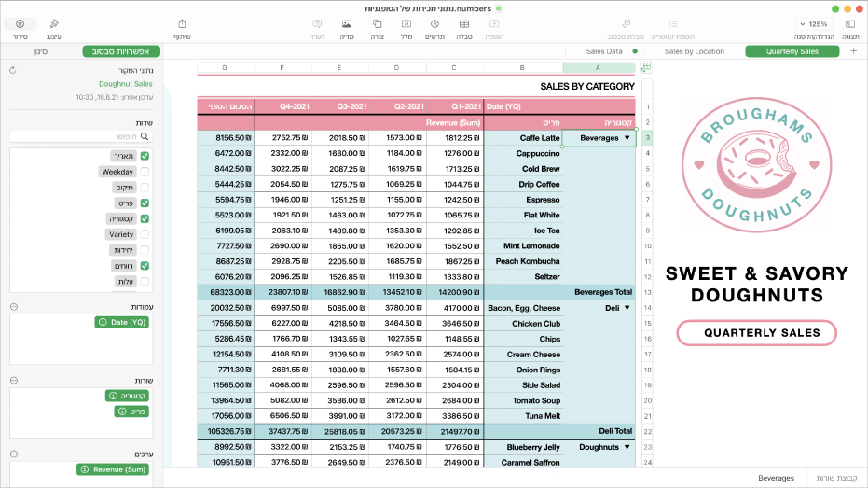Open the Doughnut Sales source data link

click(x=126, y=84)
